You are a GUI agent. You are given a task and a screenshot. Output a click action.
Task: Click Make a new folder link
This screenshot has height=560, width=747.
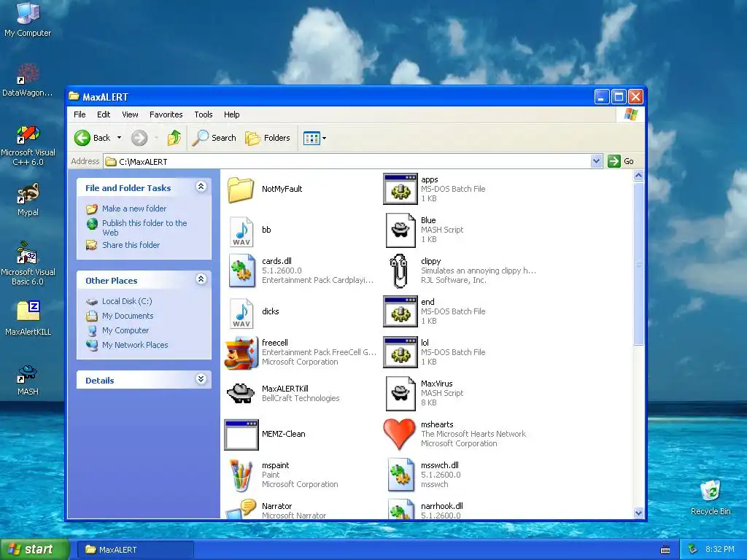134,209
